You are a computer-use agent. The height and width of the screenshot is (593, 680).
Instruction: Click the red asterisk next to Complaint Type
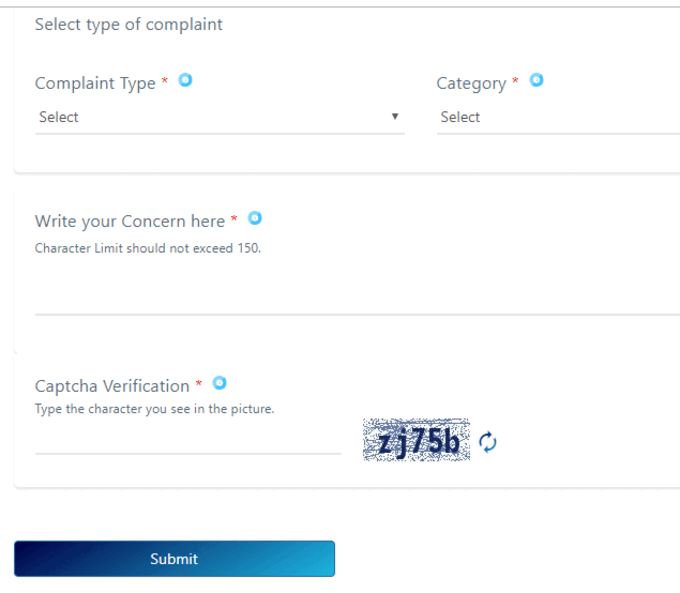[165, 81]
